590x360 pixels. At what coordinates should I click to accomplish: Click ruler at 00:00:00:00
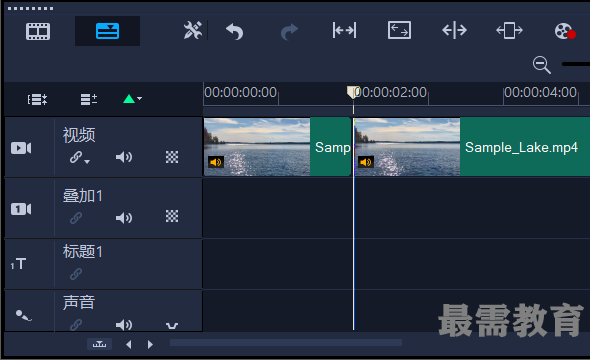(x=240, y=92)
